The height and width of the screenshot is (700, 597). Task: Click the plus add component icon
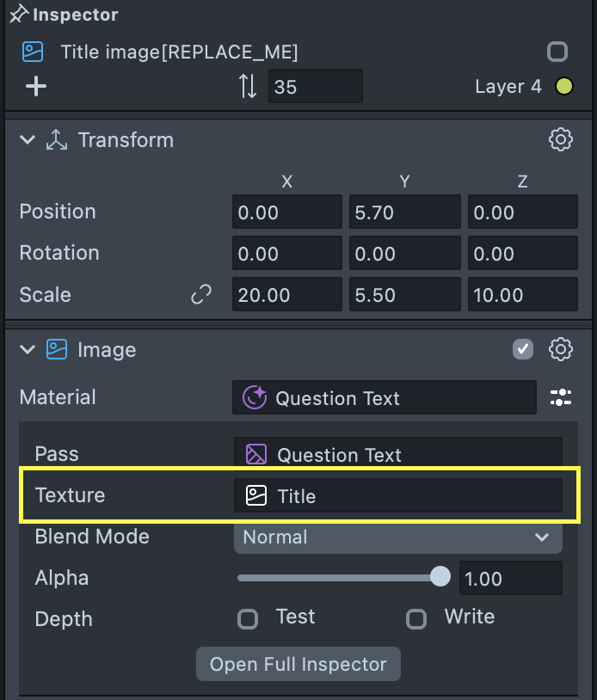36,86
